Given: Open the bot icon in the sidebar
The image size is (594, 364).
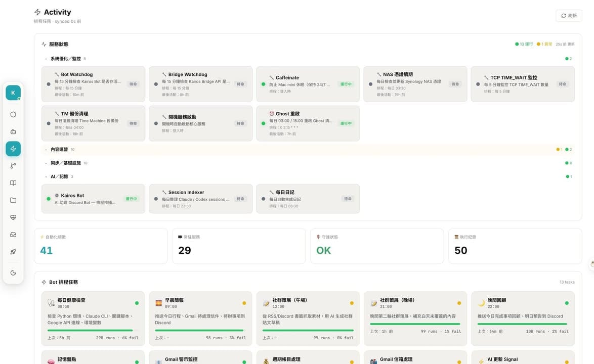Looking at the screenshot, I should coord(13,131).
